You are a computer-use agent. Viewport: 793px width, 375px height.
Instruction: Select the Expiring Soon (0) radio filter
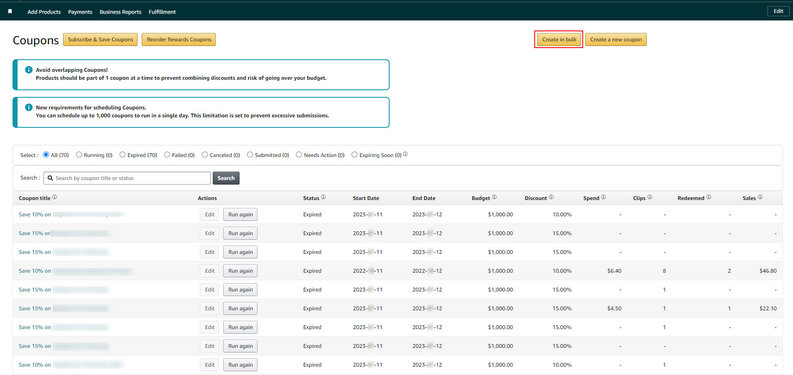[354, 155]
